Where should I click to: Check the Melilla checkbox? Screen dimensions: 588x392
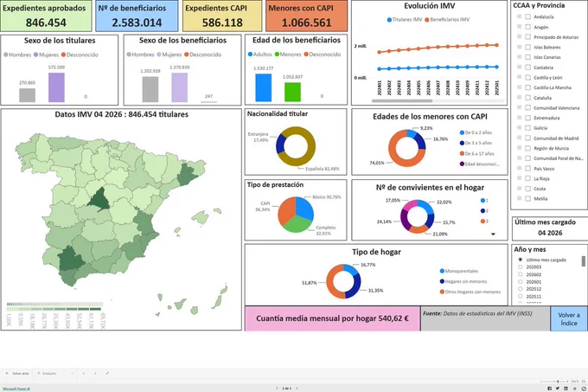(528, 199)
